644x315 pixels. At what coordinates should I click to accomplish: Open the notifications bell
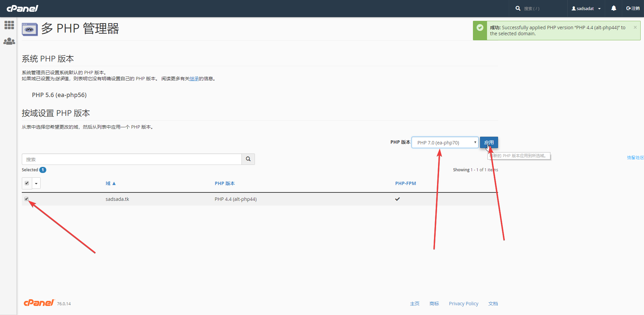pyautogui.click(x=613, y=8)
